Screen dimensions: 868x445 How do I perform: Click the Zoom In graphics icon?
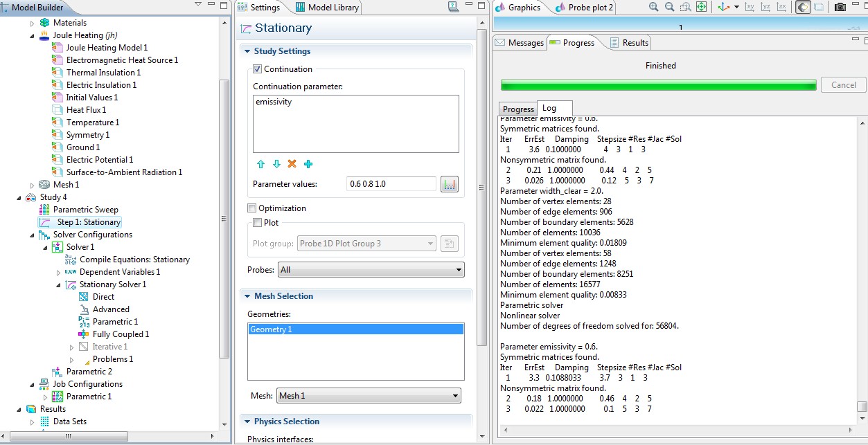[x=654, y=8]
